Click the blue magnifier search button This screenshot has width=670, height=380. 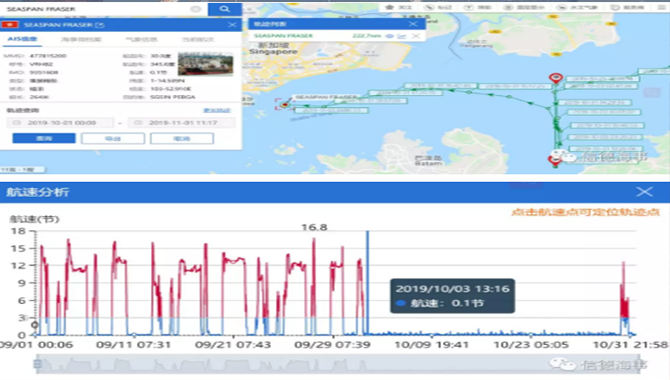[x=225, y=9]
